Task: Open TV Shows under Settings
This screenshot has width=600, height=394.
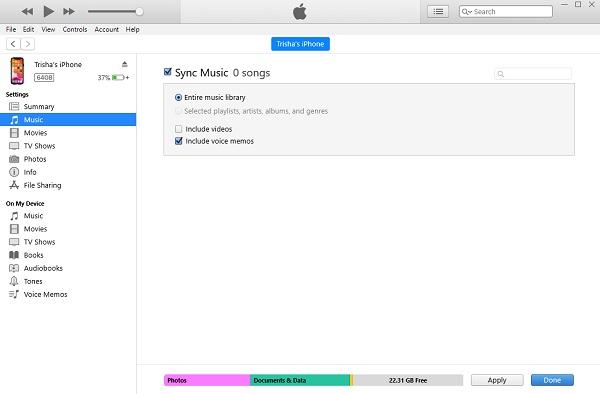Action: (x=68, y=146)
